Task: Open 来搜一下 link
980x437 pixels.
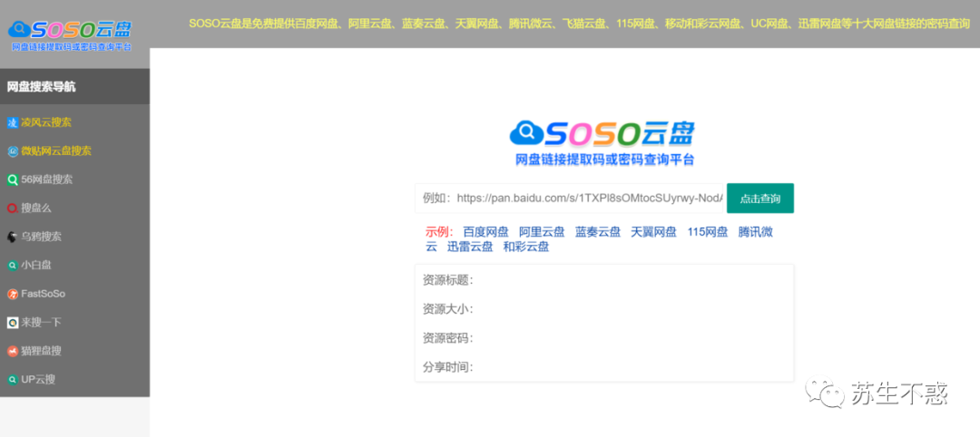Action: (x=41, y=323)
